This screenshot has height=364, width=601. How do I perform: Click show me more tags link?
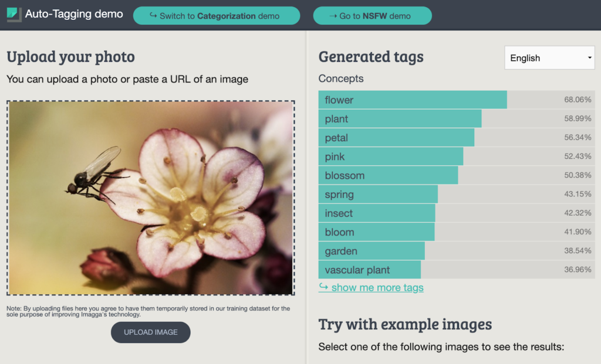(377, 288)
